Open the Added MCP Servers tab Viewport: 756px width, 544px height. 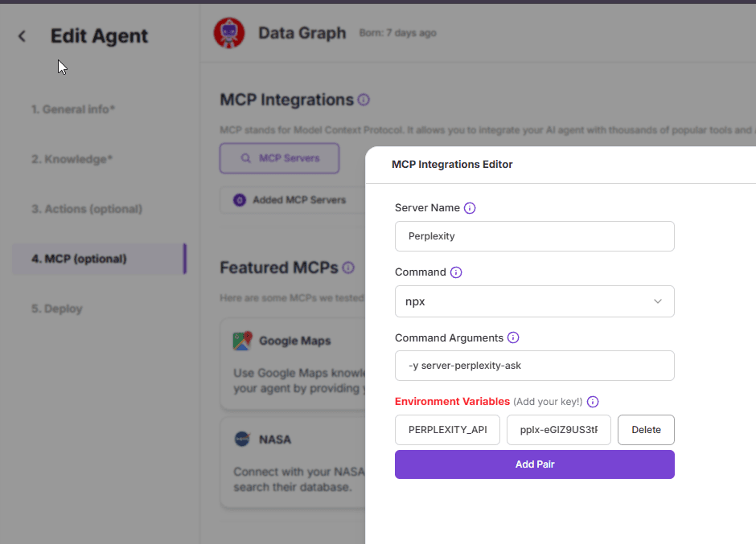pos(292,200)
